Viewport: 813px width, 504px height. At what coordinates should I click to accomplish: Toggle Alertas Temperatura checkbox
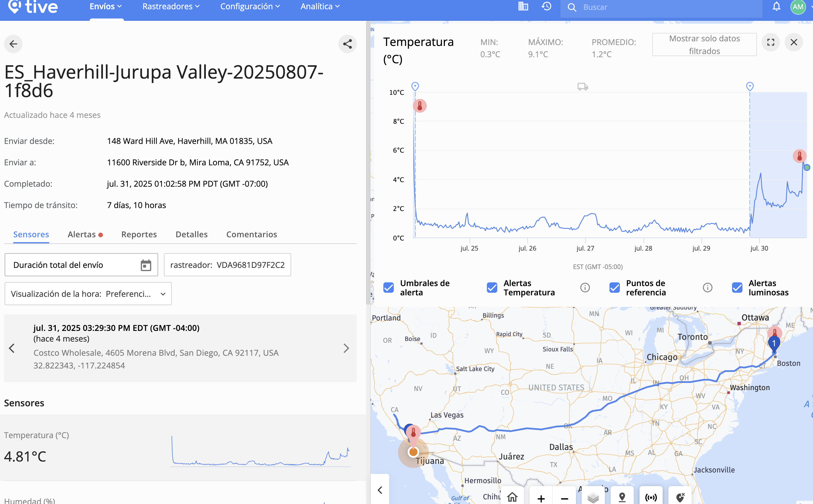point(492,288)
